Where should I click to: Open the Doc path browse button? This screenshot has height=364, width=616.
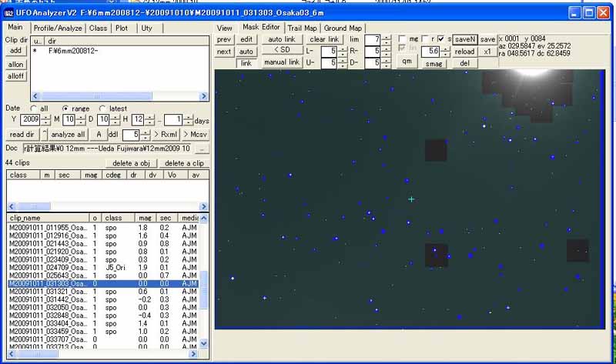(203, 149)
